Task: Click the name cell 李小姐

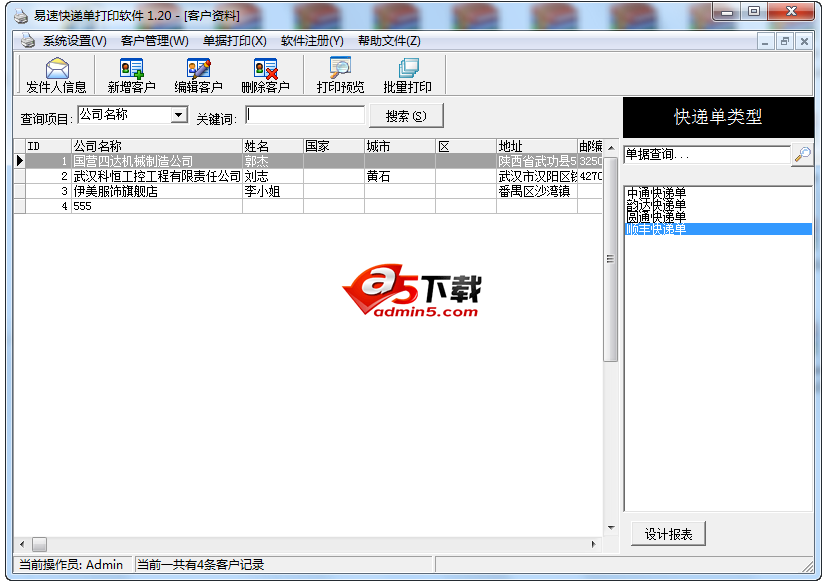Action: coord(273,192)
